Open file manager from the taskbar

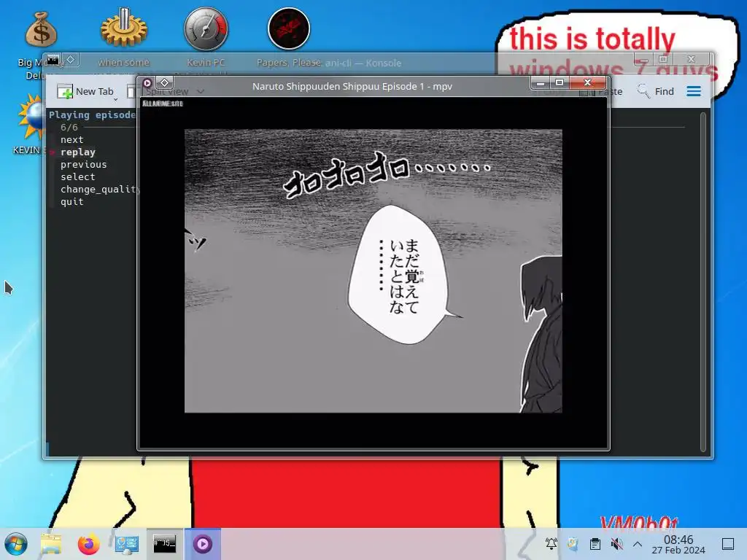coord(51,544)
